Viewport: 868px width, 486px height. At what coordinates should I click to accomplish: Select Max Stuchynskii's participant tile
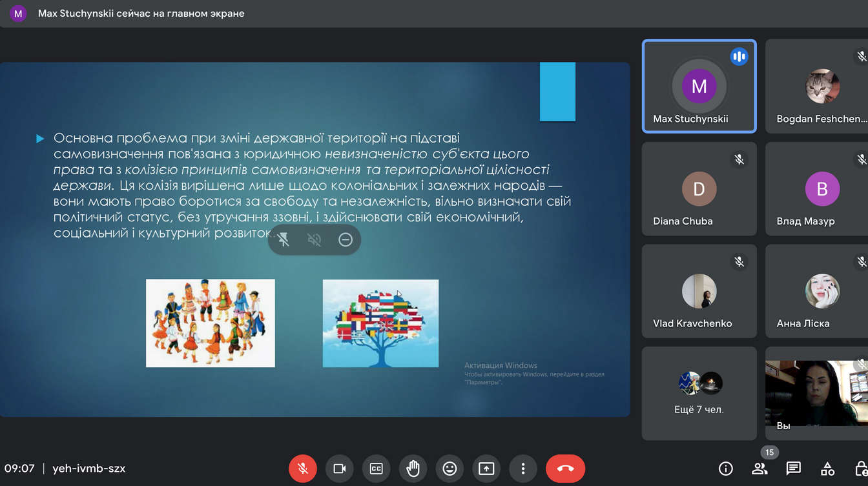(x=699, y=86)
